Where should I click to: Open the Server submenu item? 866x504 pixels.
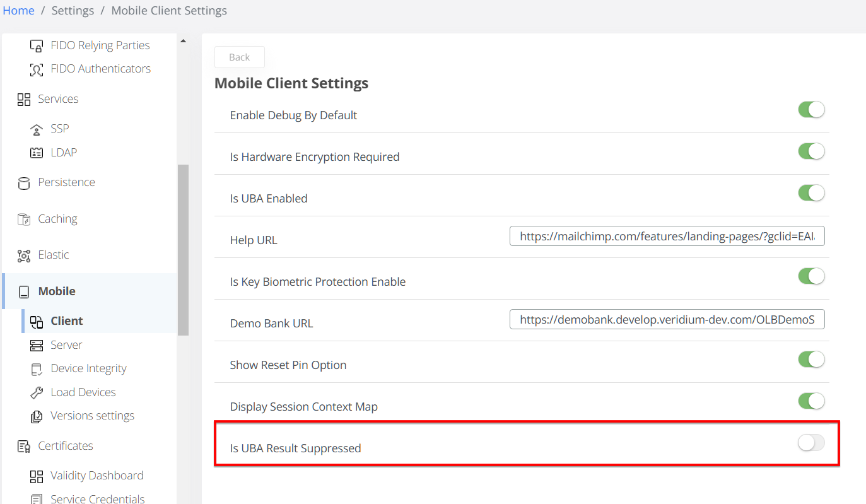(66, 345)
